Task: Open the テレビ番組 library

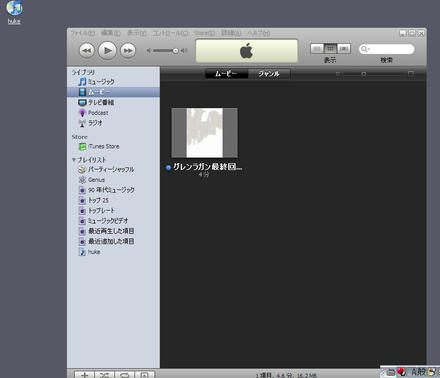Action: tap(96, 102)
